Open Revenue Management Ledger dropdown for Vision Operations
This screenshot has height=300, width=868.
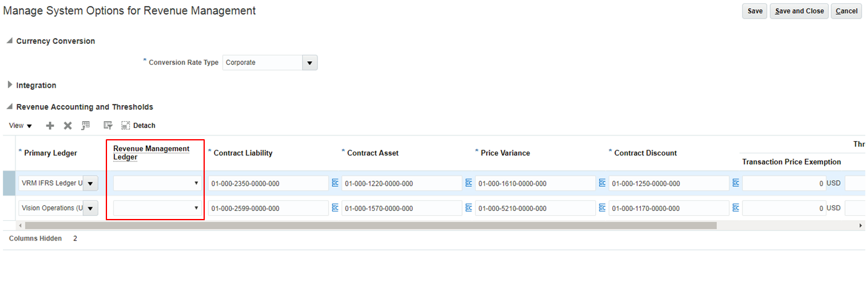click(196, 208)
